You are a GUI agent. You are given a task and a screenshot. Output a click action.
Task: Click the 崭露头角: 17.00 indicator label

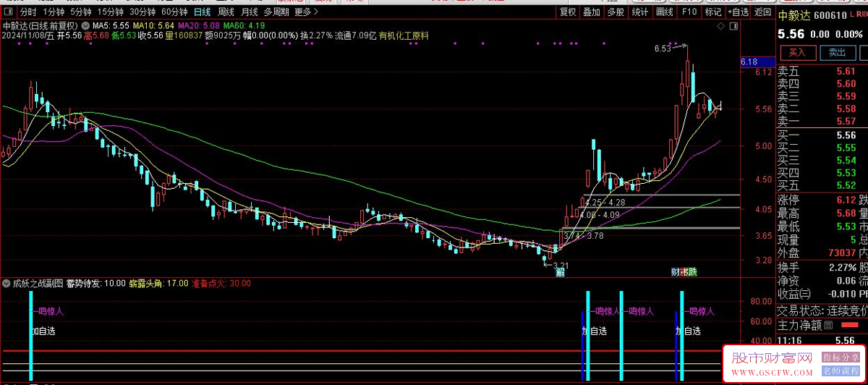click(x=157, y=283)
